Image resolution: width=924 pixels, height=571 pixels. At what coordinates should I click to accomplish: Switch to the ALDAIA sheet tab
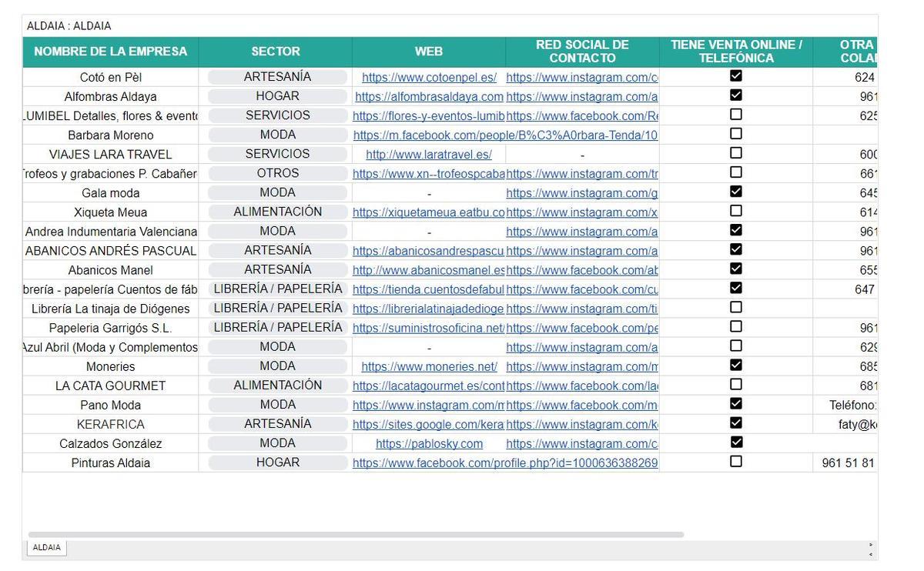pos(47,547)
